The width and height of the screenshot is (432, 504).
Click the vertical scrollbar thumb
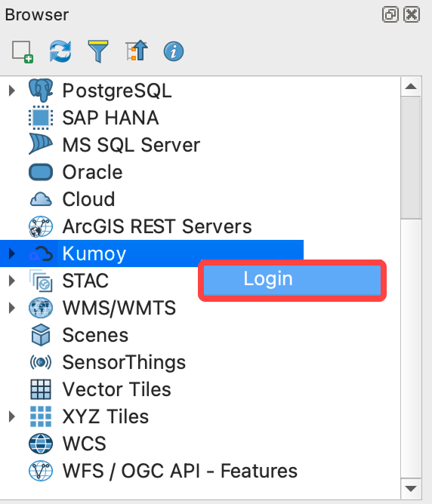[x=411, y=158]
